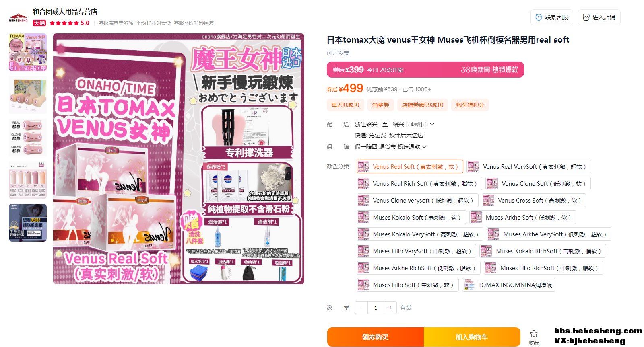The height and width of the screenshot is (347, 644).
Task: Click the quantity input field
Action: pos(376,308)
